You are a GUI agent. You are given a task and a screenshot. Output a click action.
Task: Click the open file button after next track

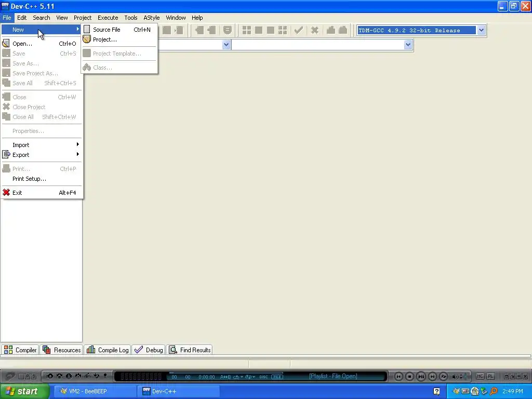click(444, 376)
